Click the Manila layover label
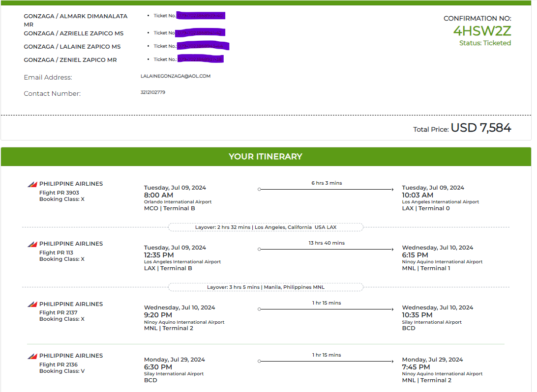Viewport: 537px width, 392px height. (266, 287)
